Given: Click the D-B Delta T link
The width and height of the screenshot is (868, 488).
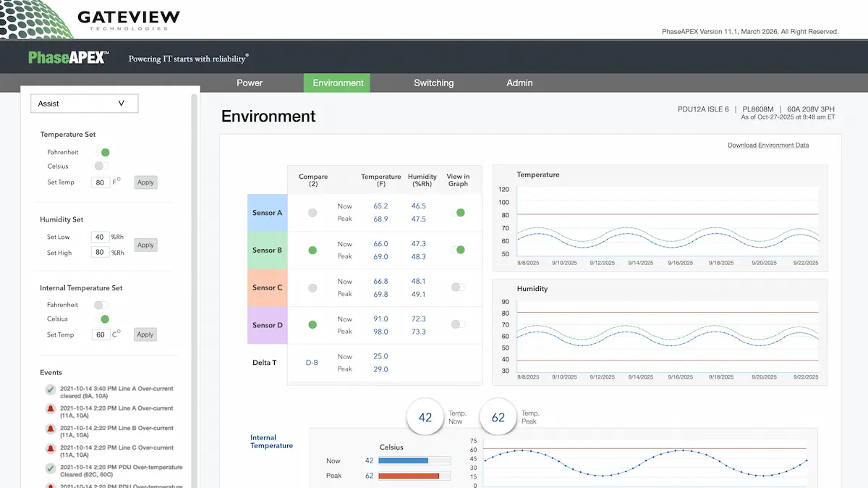Looking at the screenshot, I should (312, 363).
